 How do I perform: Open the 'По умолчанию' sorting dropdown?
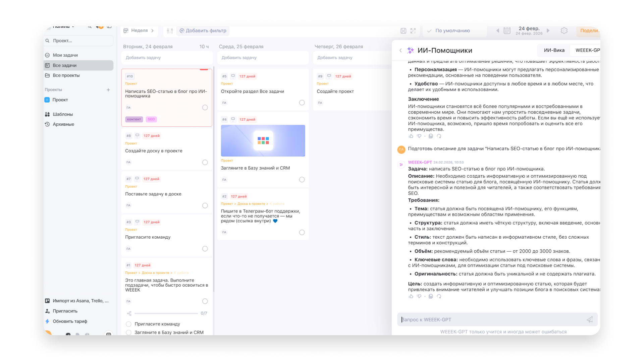click(x=452, y=31)
